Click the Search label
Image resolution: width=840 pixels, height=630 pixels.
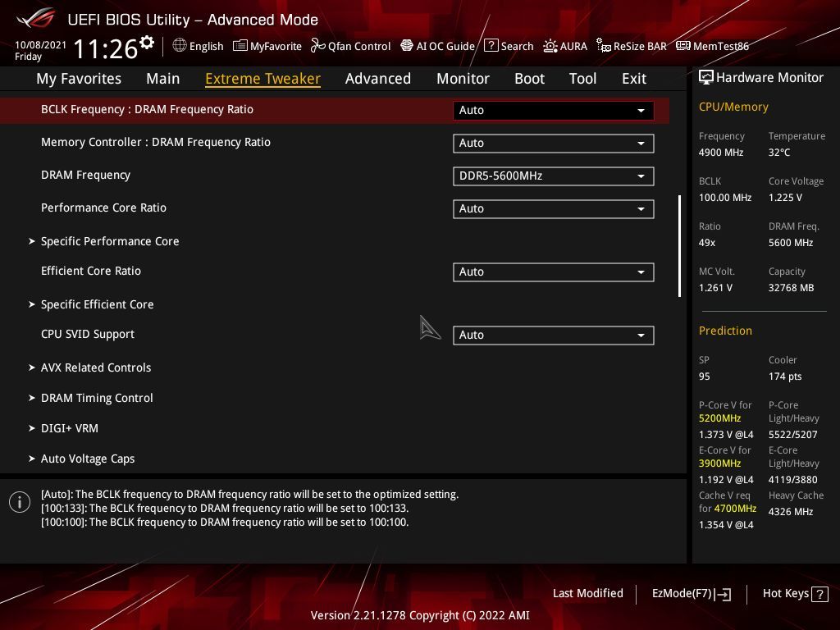click(x=517, y=47)
